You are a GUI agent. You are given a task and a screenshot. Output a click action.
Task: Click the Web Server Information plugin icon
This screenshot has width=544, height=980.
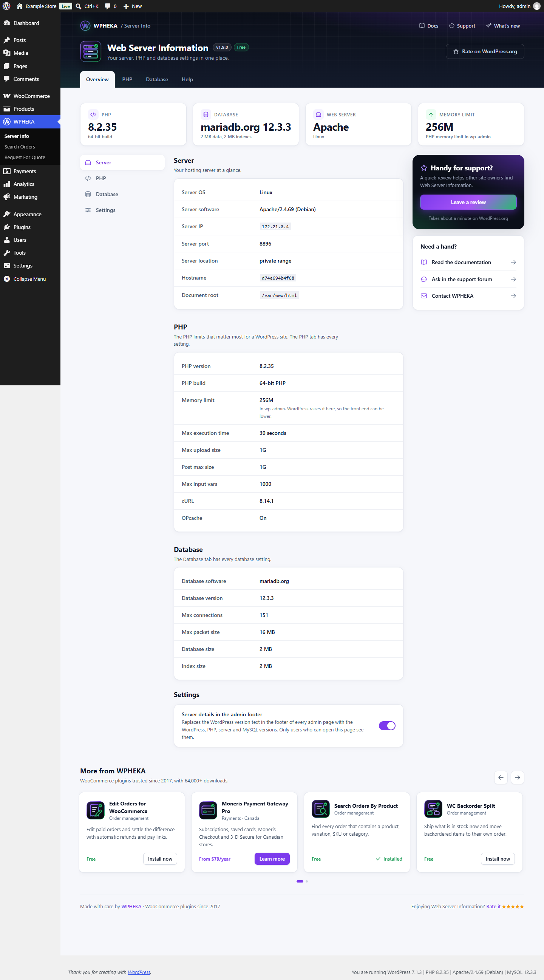click(91, 51)
